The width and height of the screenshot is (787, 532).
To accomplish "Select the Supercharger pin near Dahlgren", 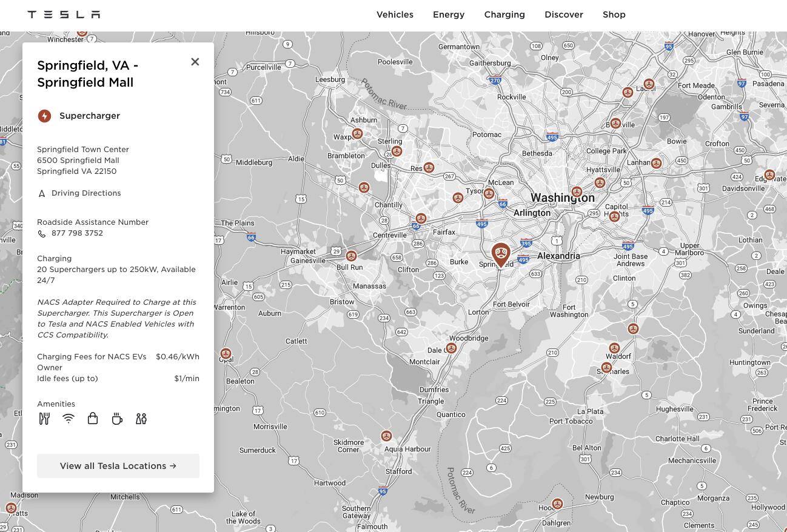I will [557, 504].
